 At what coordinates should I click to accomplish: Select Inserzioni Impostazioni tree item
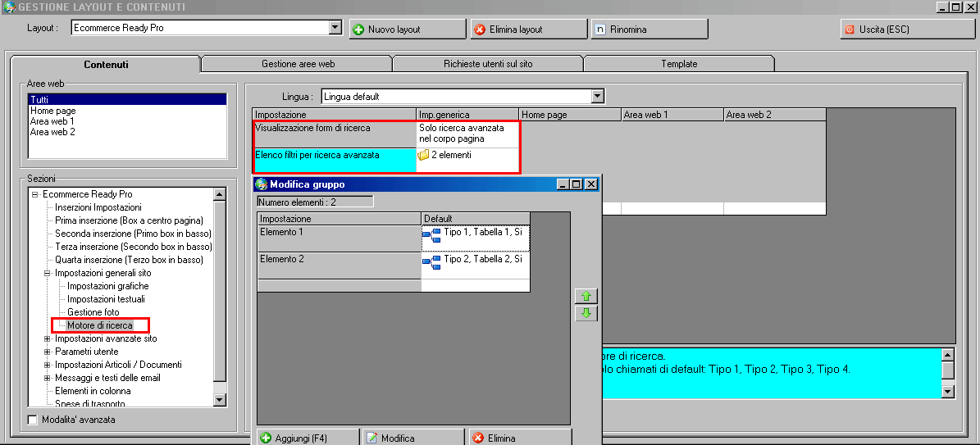click(x=98, y=207)
